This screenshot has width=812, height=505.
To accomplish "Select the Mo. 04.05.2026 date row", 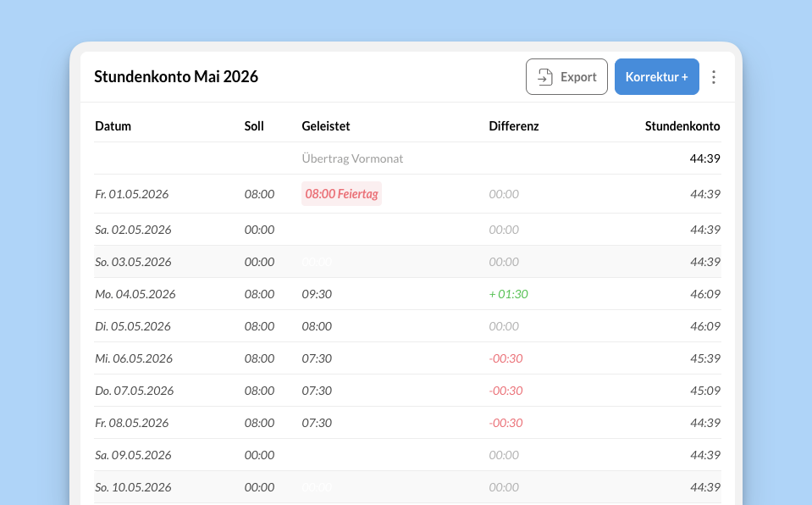I will (407, 294).
